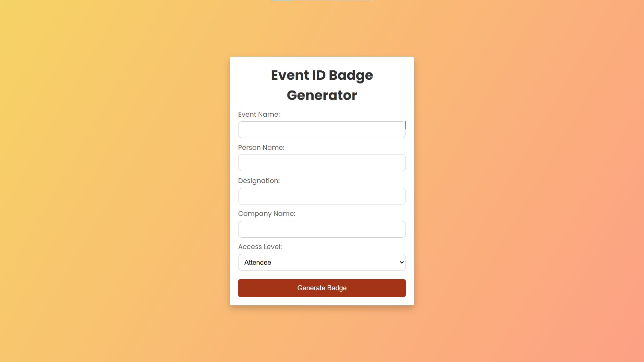Viewport: 644px width, 362px height.
Task: Open the Access Level dropdown
Action: tap(322, 262)
